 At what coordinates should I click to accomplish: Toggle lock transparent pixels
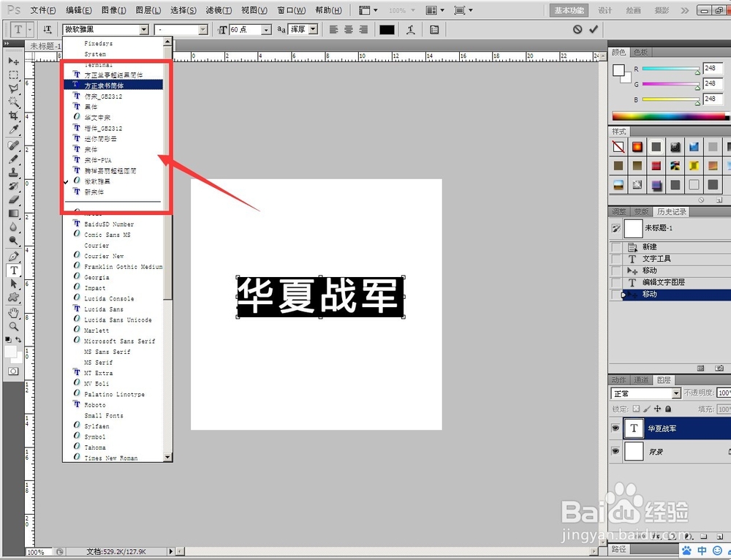click(636, 409)
